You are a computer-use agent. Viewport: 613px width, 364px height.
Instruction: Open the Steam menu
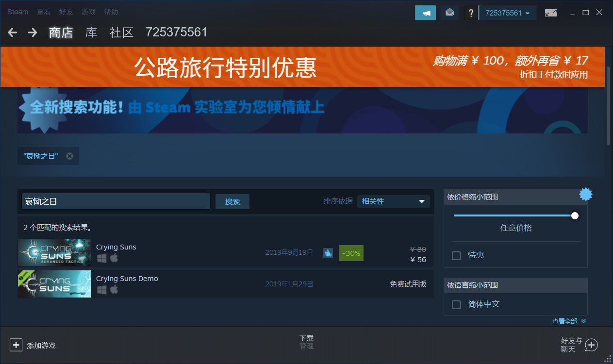(18, 12)
